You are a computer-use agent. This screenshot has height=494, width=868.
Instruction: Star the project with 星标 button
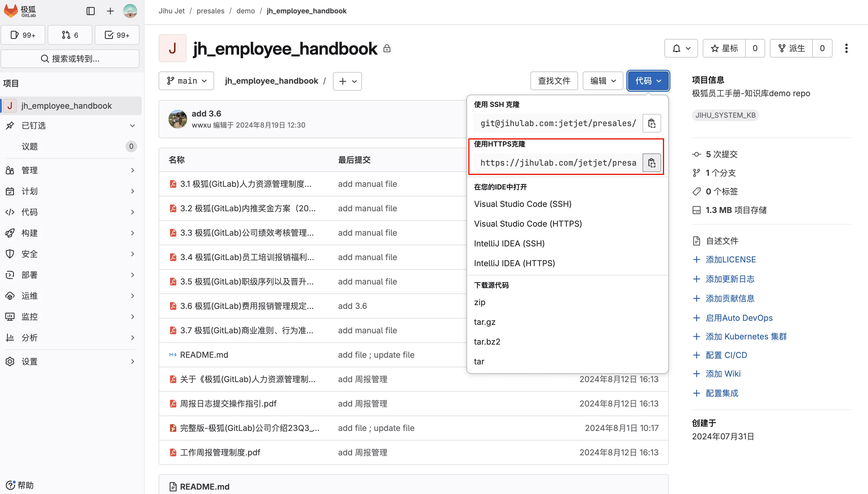pyautogui.click(x=724, y=48)
